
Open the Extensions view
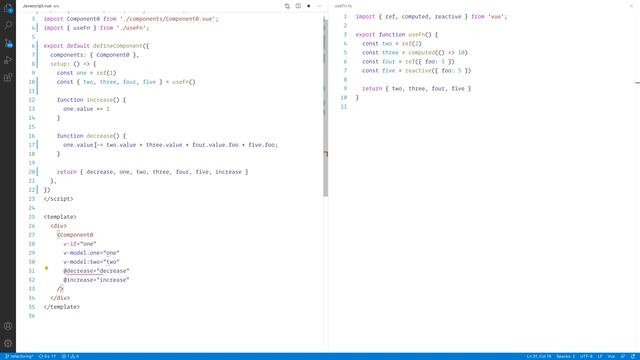click(8, 77)
